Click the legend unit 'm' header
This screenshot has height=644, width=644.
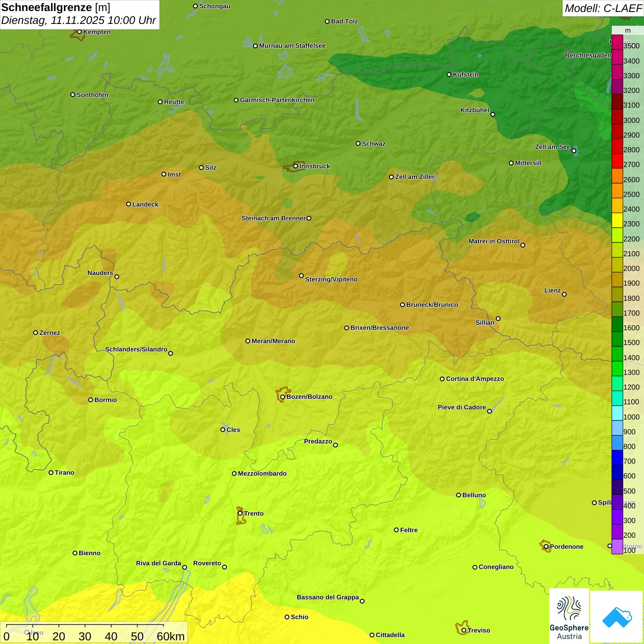click(627, 30)
